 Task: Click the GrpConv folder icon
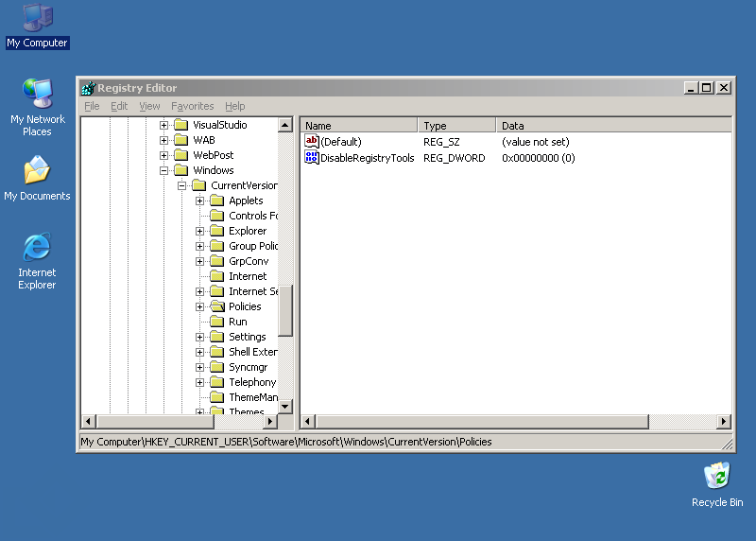pyautogui.click(x=217, y=261)
